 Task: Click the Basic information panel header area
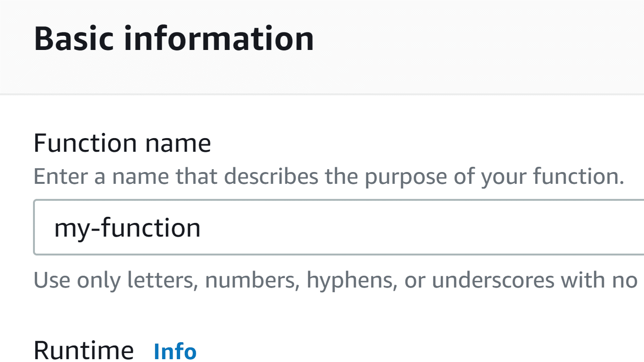click(x=173, y=38)
